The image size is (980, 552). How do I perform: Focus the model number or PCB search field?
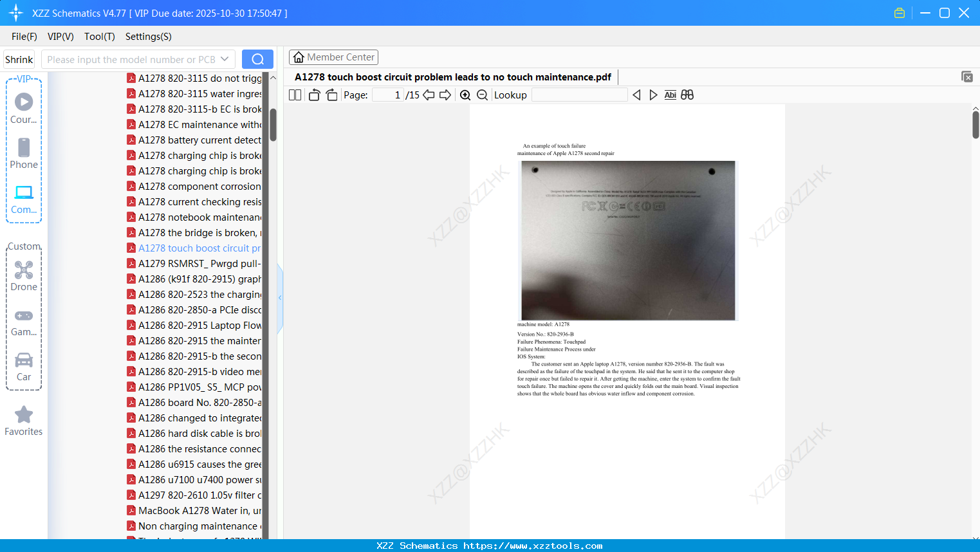click(x=131, y=59)
